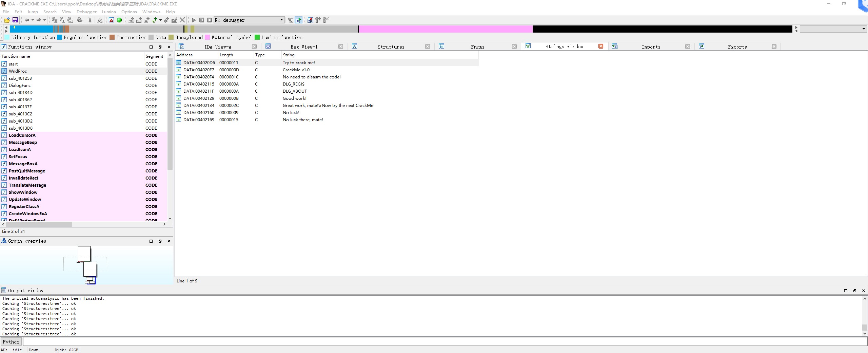This screenshot has height=353, width=868.
Task: Save the database with the floppy icon
Action: point(15,20)
